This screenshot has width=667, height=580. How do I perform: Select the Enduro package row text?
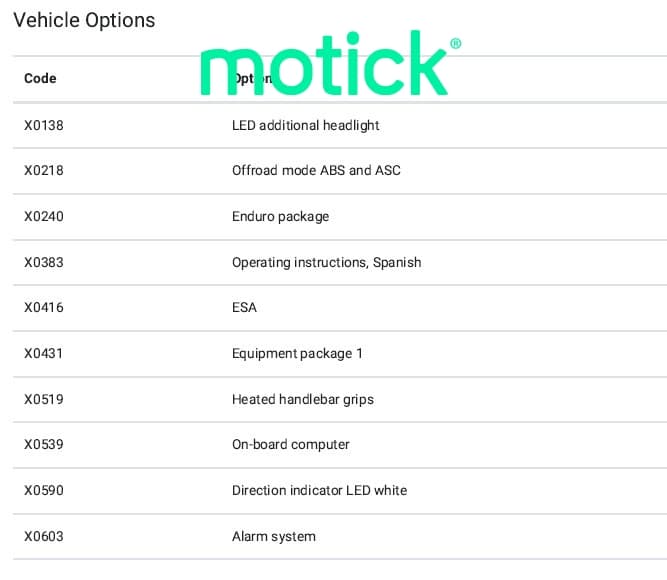[280, 216]
